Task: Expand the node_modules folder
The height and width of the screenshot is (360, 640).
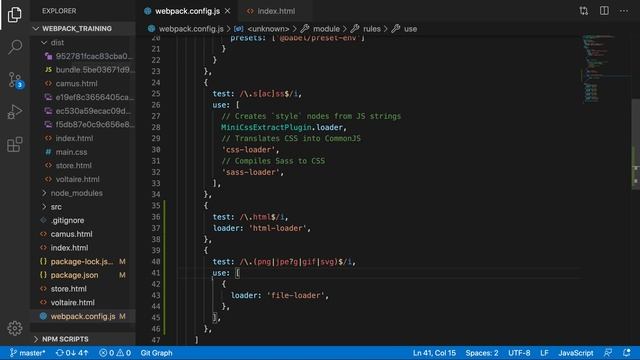Action: click(x=83, y=193)
